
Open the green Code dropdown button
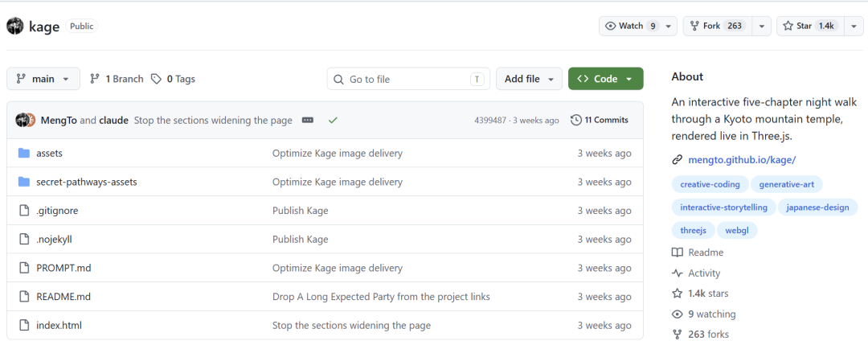click(x=606, y=79)
